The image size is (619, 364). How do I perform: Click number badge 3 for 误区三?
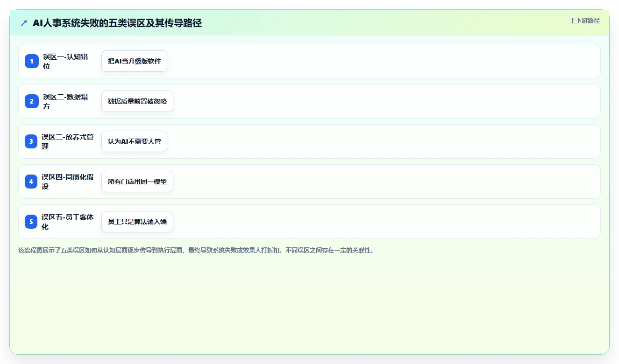(31, 141)
